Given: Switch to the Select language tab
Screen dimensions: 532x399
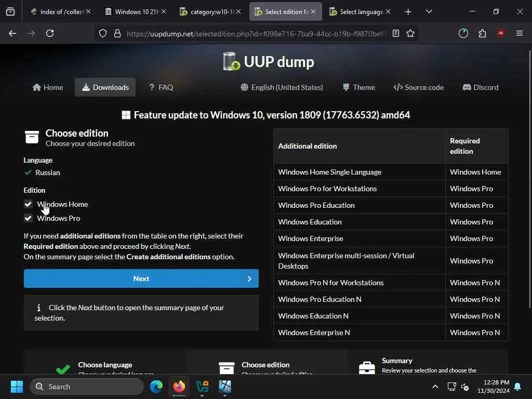Looking at the screenshot, I should pos(360,11).
